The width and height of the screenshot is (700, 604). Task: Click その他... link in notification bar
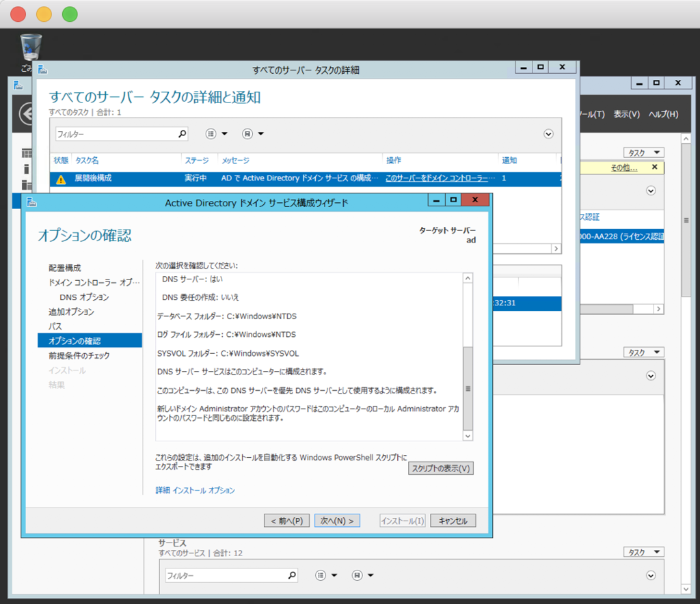click(x=624, y=167)
